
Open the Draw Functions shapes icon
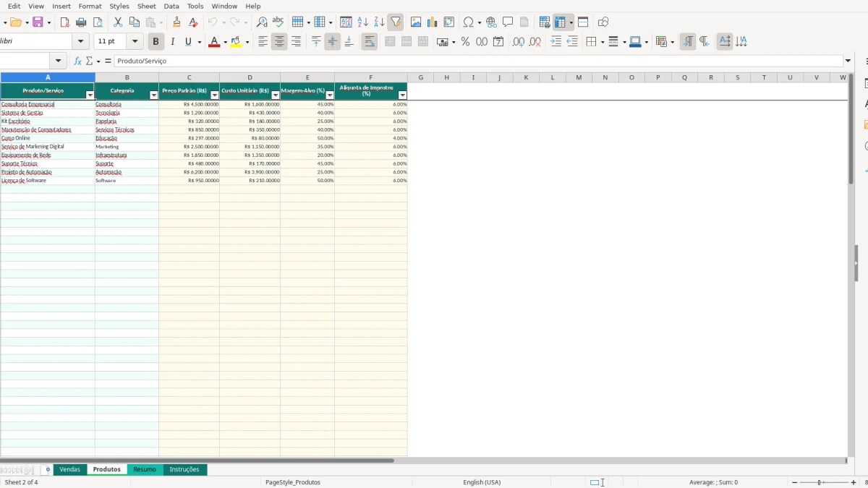(603, 22)
